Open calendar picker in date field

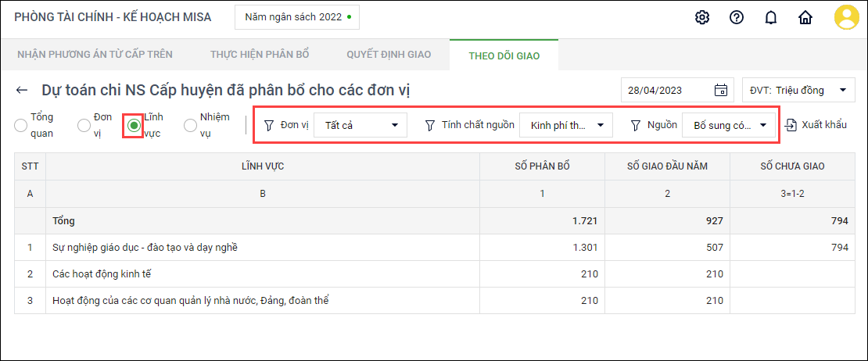coord(720,90)
